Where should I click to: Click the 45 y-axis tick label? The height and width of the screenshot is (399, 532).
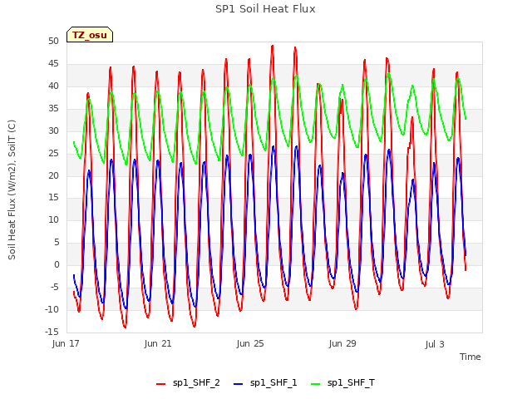pos(53,63)
